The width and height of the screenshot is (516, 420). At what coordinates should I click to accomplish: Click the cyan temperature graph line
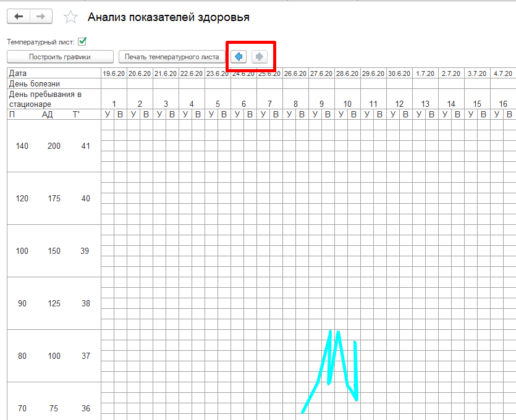tap(319, 378)
